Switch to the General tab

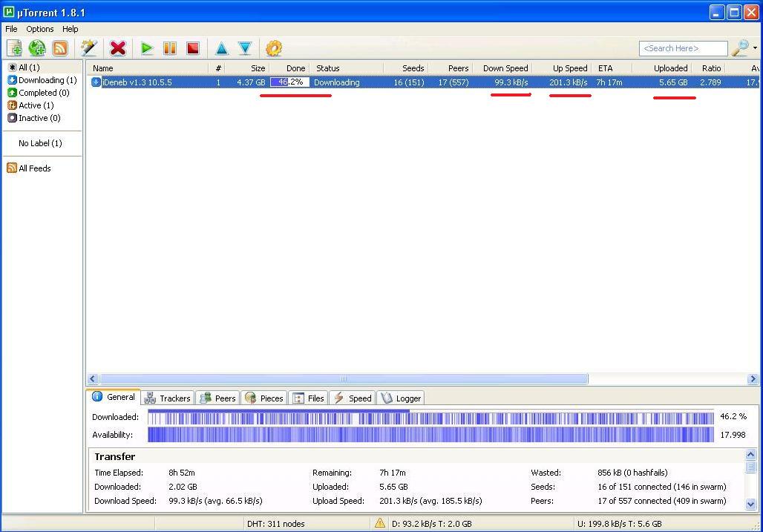(114, 397)
